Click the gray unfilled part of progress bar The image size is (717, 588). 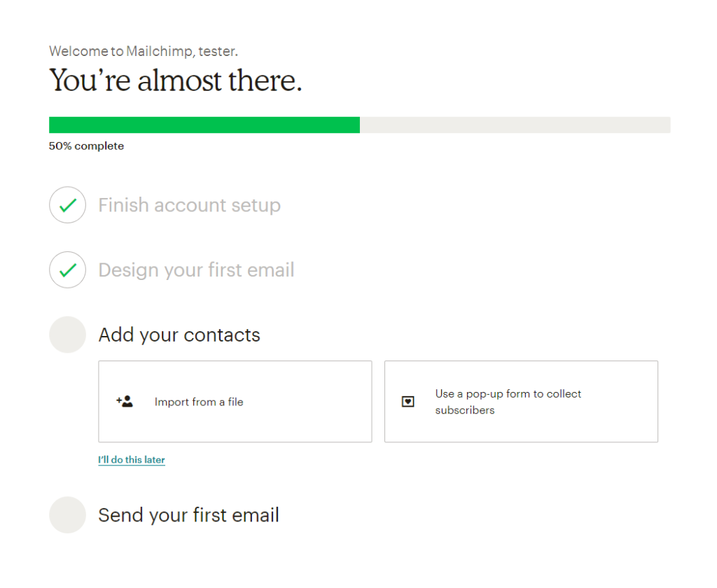pyautogui.click(x=515, y=125)
